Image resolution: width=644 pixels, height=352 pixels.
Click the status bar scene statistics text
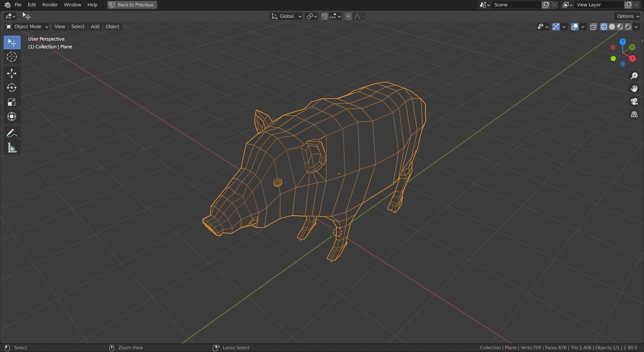click(x=558, y=348)
